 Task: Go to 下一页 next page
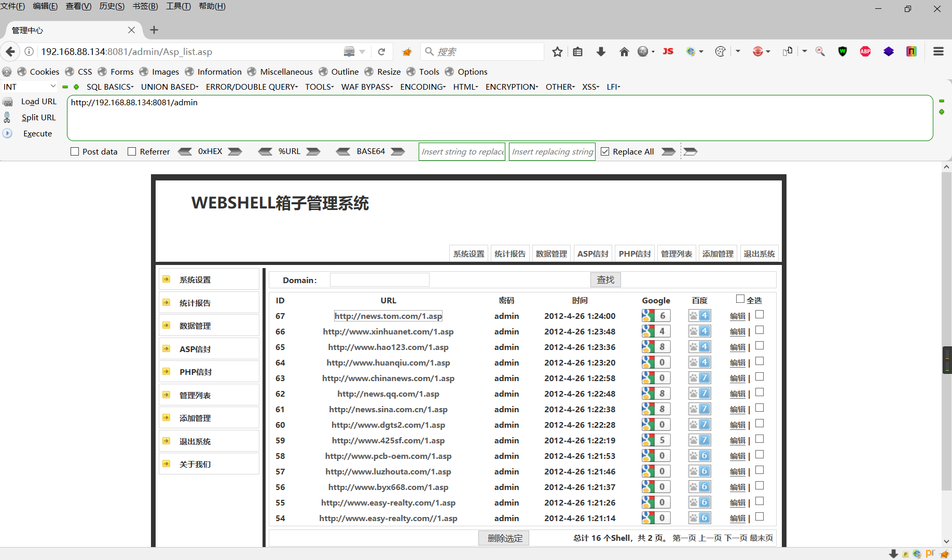point(736,538)
